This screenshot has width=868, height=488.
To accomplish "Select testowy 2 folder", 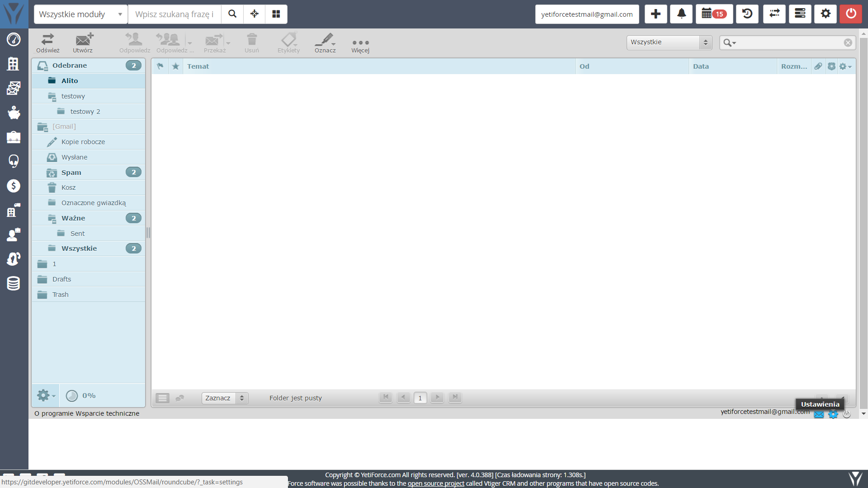I will [89, 112].
